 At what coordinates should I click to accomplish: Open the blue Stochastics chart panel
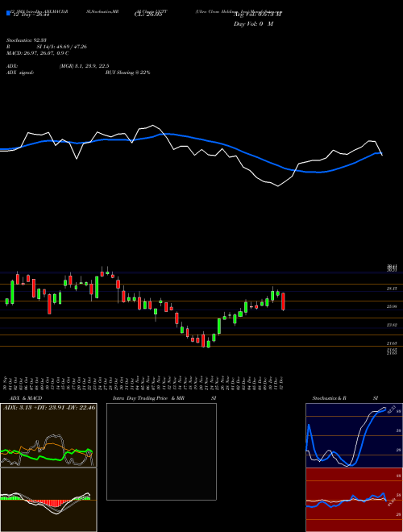[x=354, y=435]
